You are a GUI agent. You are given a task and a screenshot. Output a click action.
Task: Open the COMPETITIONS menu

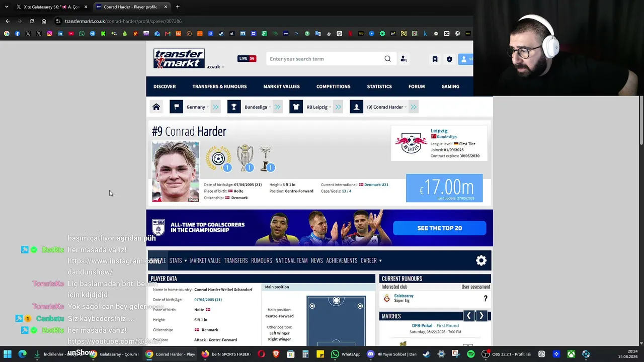click(x=333, y=86)
